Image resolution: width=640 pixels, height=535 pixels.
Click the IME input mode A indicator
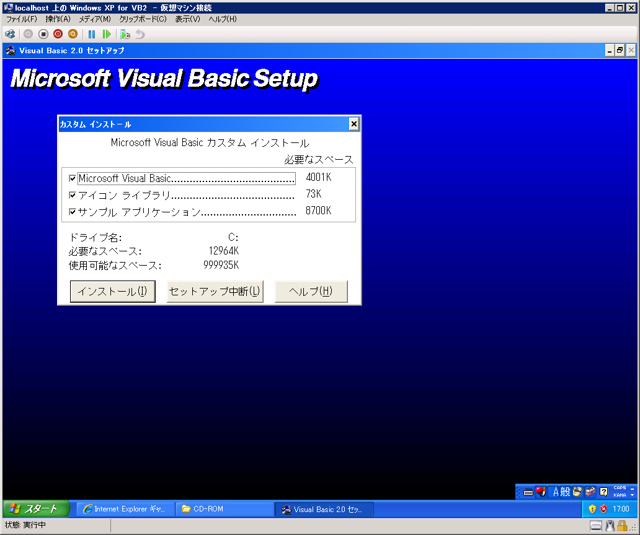tap(556, 492)
